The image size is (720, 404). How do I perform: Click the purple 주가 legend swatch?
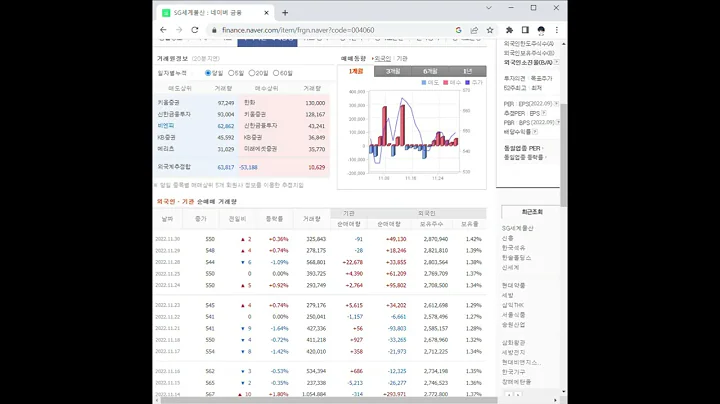click(x=467, y=83)
